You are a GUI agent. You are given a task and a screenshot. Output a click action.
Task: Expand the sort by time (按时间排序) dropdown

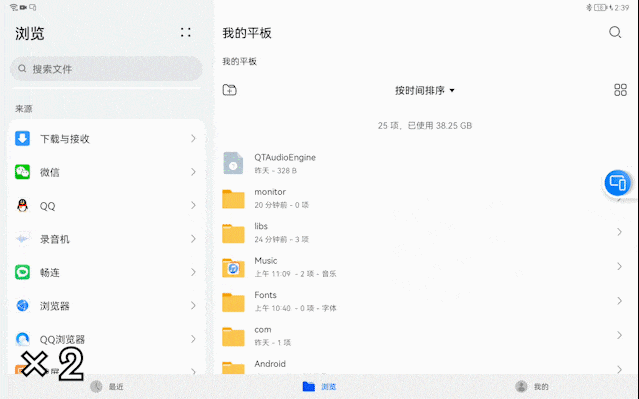424,90
